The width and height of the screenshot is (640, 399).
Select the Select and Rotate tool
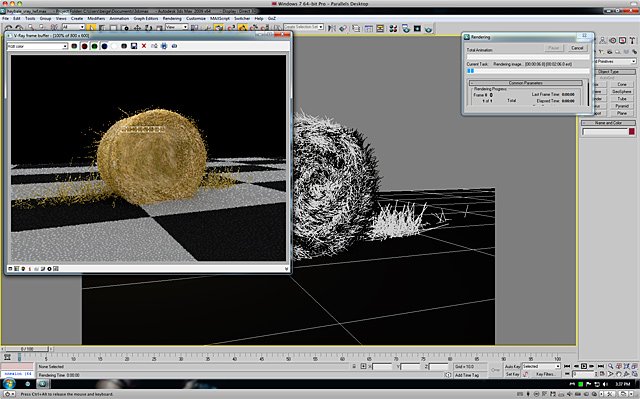(149, 28)
